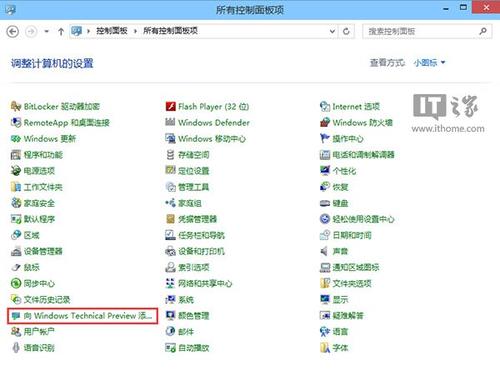This screenshot has height=381, width=500.
Task: Click the 区域 link
Action: click(32, 235)
